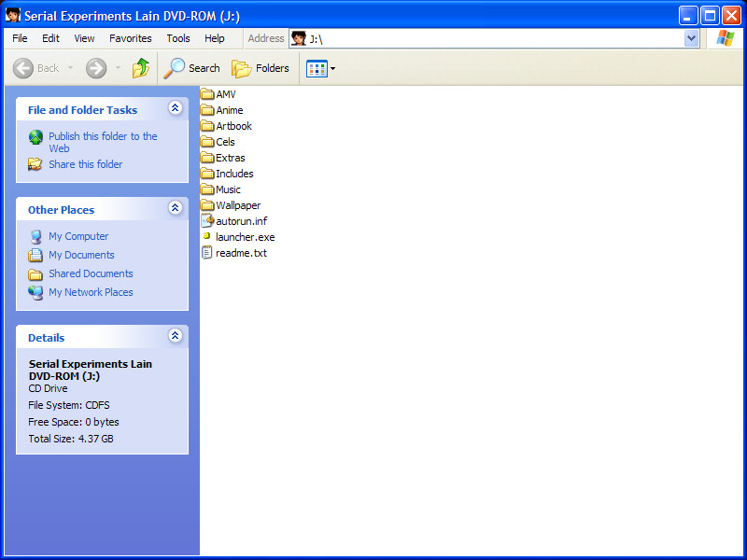This screenshot has width=747, height=560.
Task: Open the Search toolbar button
Action: tap(191, 68)
